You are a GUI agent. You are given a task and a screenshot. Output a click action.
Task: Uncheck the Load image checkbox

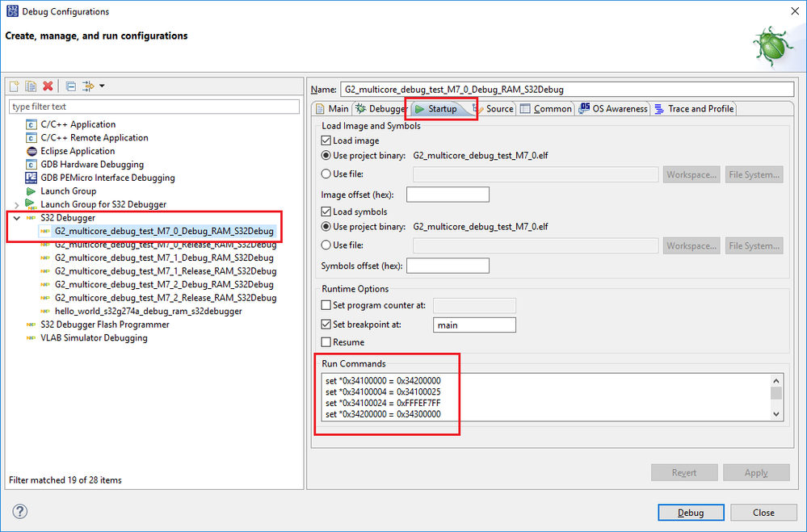tap(326, 140)
